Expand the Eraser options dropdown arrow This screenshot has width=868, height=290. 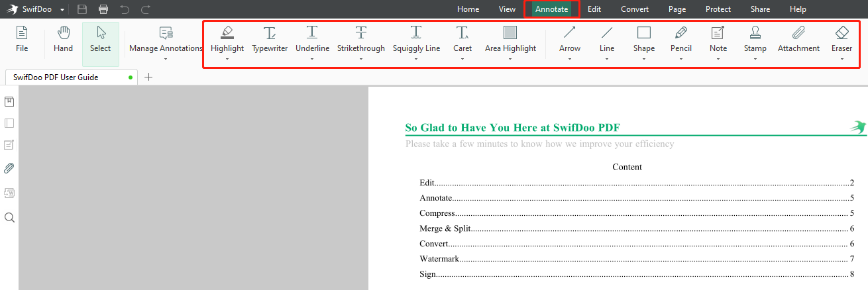point(842,59)
